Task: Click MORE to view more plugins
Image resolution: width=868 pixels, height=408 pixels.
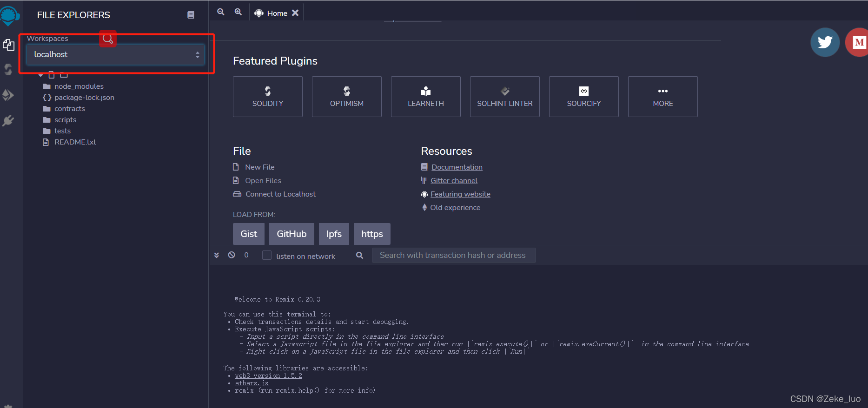Action: coord(663,97)
